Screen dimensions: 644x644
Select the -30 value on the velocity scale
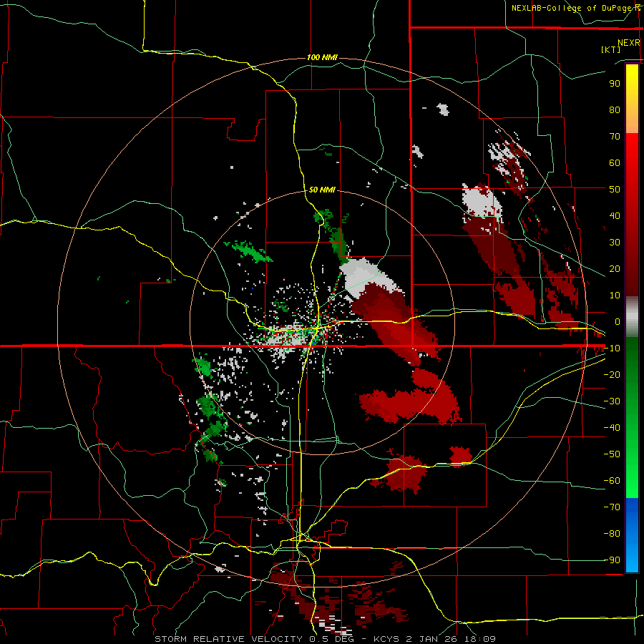tap(612, 401)
